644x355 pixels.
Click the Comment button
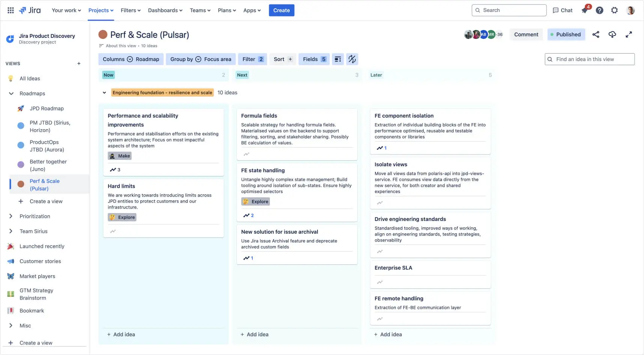[526, 34]
